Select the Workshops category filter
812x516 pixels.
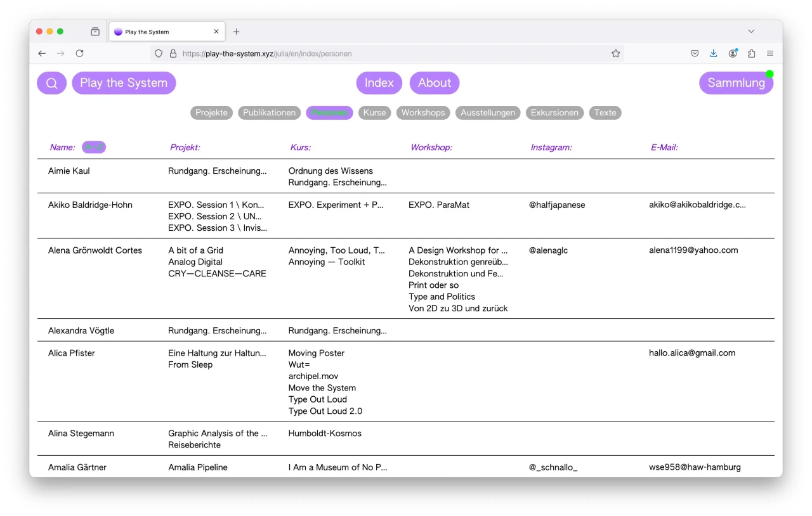pos(423,113)
